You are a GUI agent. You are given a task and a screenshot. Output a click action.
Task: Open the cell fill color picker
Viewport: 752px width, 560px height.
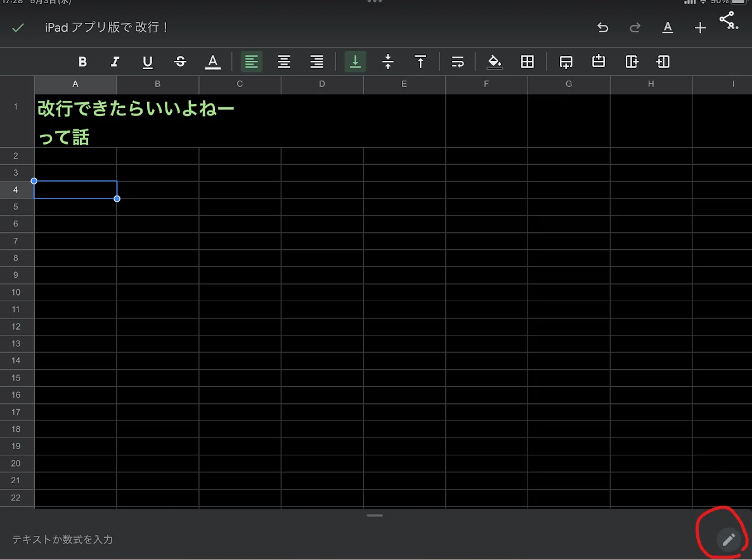[495, 62]
